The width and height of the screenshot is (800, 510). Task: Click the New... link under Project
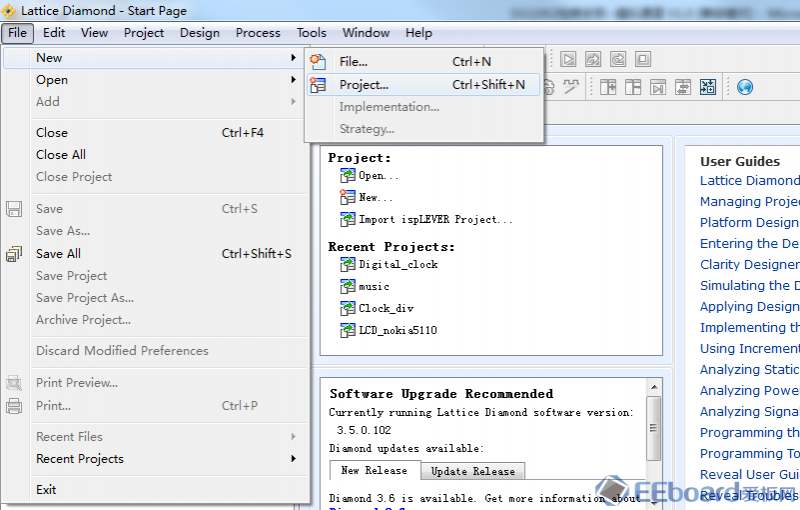376,197
